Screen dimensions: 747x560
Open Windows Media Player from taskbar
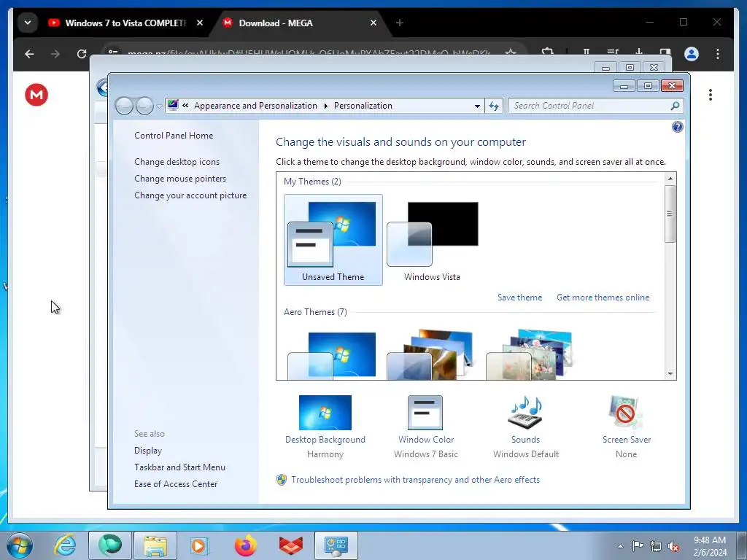click(x=200, y=545)
